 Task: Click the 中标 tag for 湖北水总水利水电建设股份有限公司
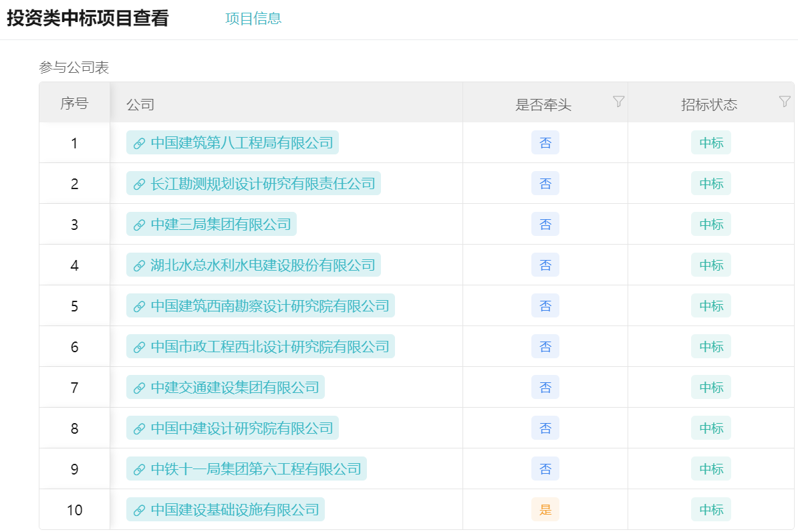711,265
